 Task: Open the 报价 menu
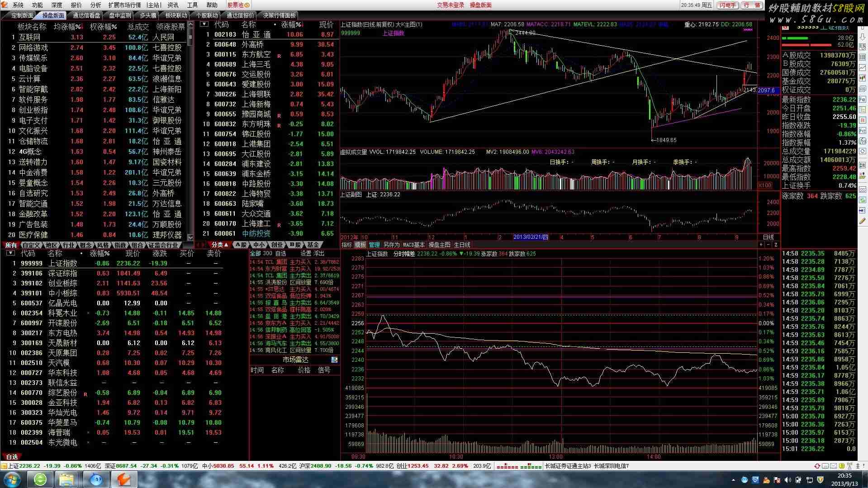pyautogui.click(x=76, y=5)
